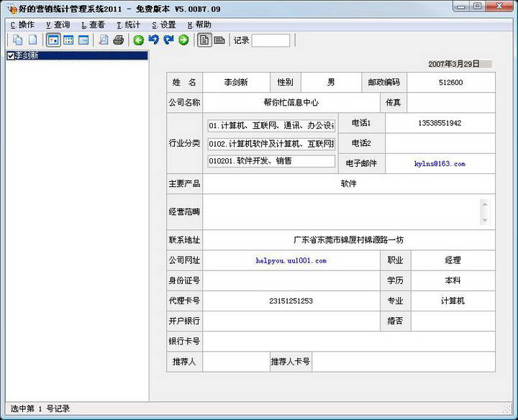This screenshot has width=518, height=420.
Task: Click the printer icon
Action: [118, 40]
